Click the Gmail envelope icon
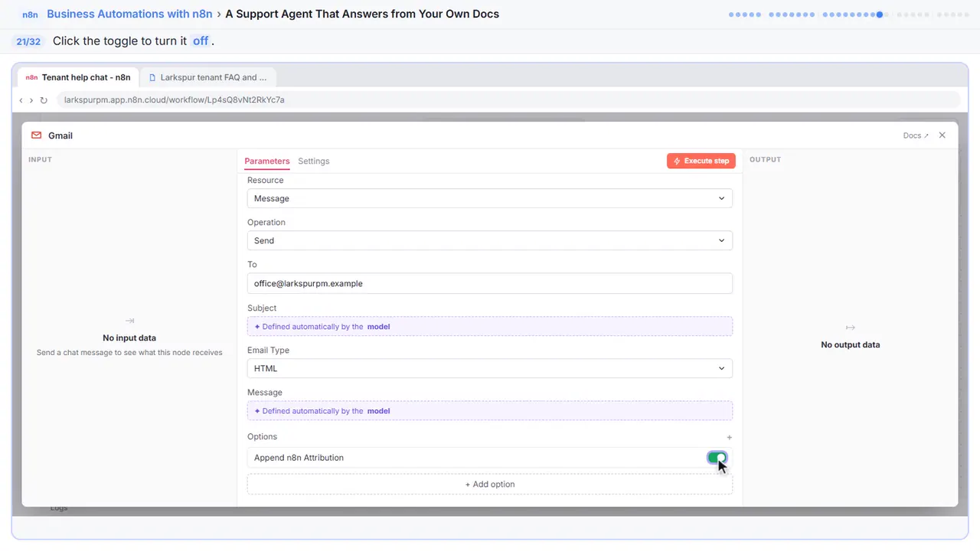980x551 pixels. pos(36,135)
